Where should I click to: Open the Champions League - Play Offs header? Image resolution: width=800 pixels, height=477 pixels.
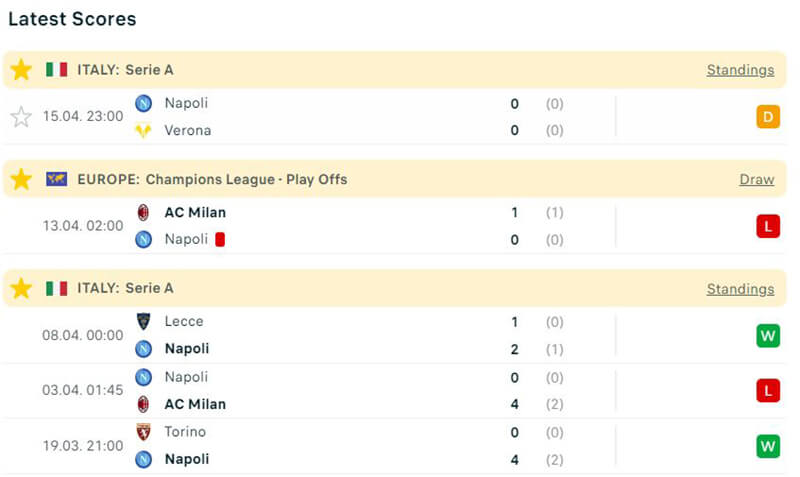246,180
